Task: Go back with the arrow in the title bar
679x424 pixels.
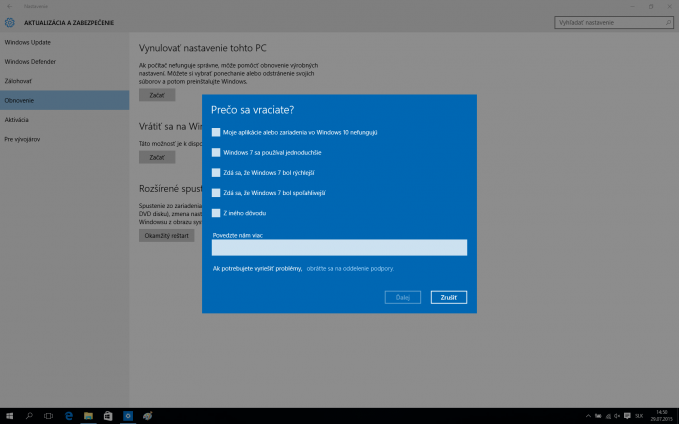Action: (10, 6)
